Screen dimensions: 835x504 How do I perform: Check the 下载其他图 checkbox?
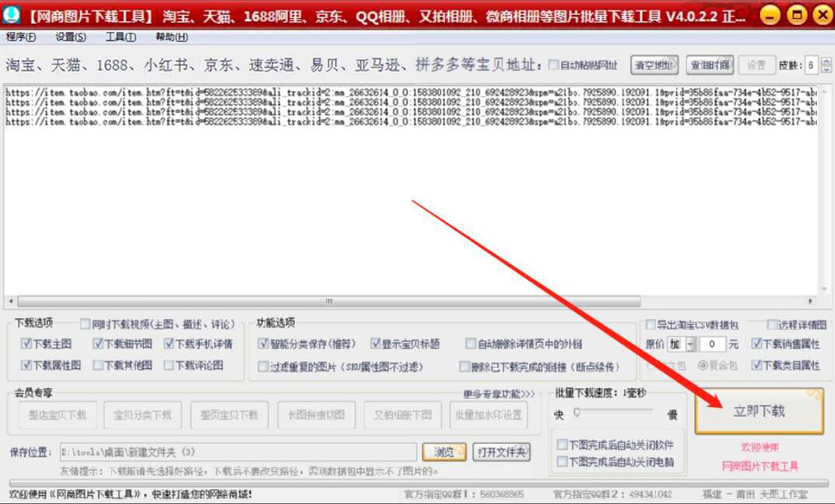click(x=98, y=365)
